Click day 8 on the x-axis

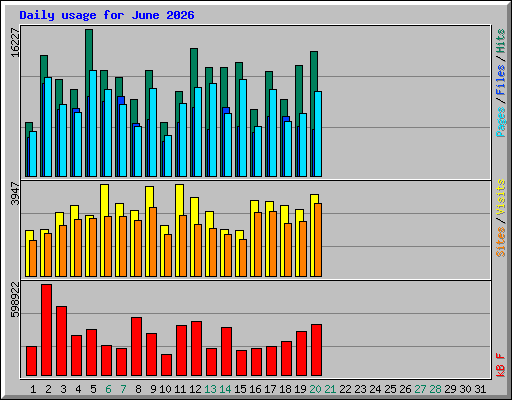click(x=138, y=389)
